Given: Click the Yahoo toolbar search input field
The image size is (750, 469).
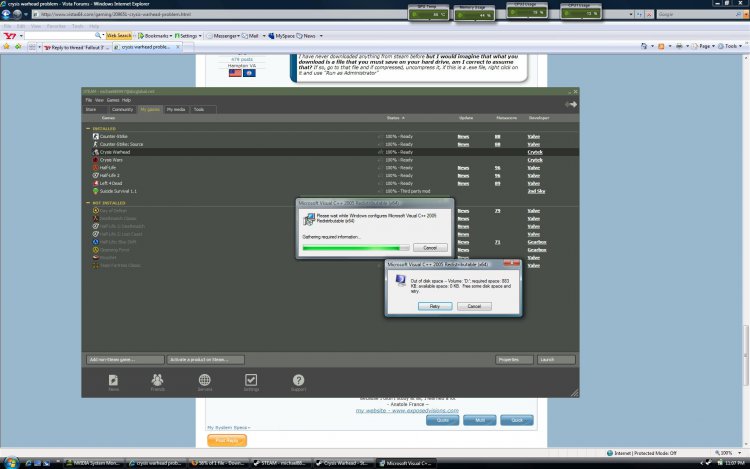Looking at the screenshot, I should point(60,36).
